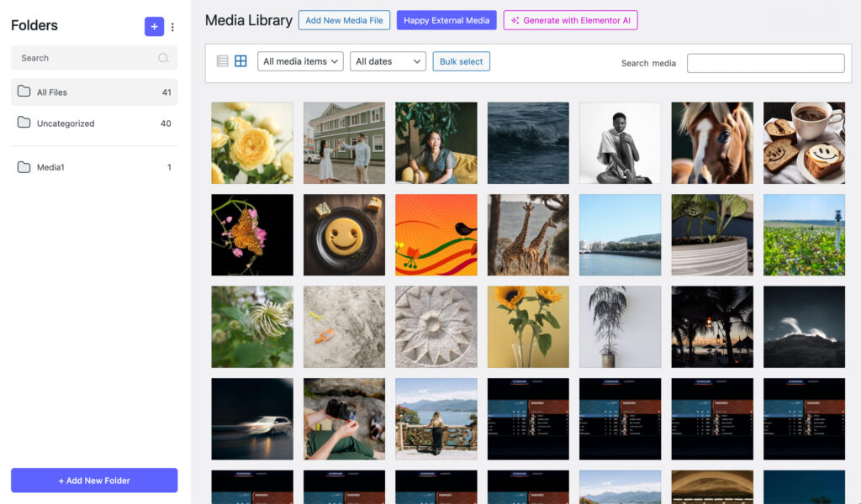861x504 pixels.
Task: Select the hands holding camera photo
Action: 344,418
